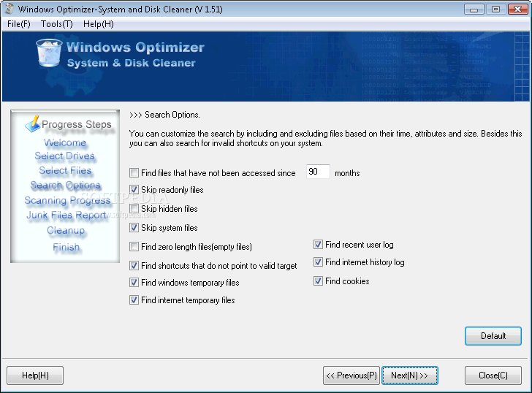Click the months input field showing 90
This screenshot has width=532, height=393.
[x=318, y=172]
